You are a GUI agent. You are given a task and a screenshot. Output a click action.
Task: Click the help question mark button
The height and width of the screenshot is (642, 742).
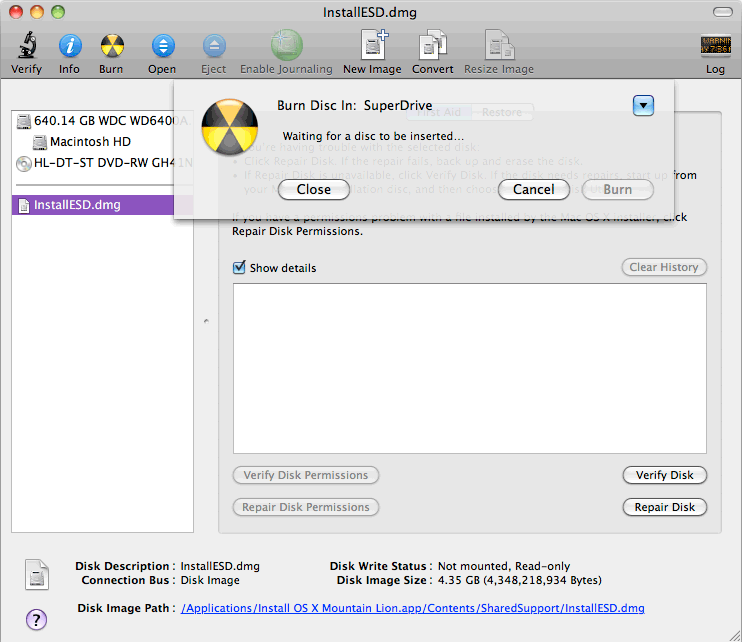(36, 619)
